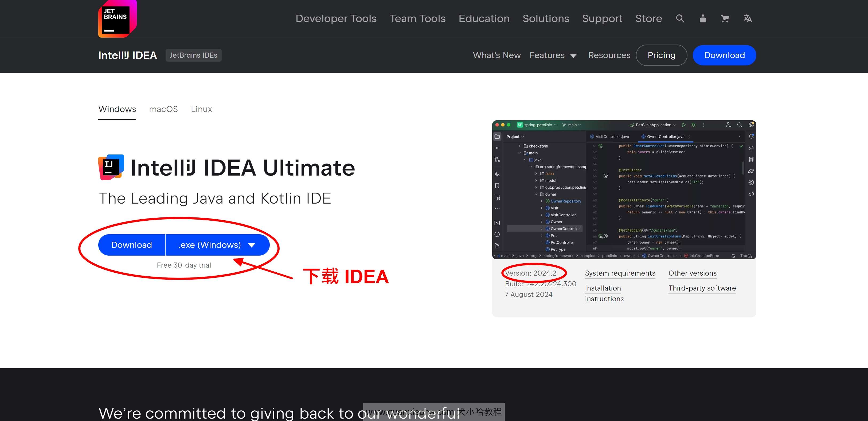Open the Resources link
The width and height of the screenshot is (868, 421).
609,55
